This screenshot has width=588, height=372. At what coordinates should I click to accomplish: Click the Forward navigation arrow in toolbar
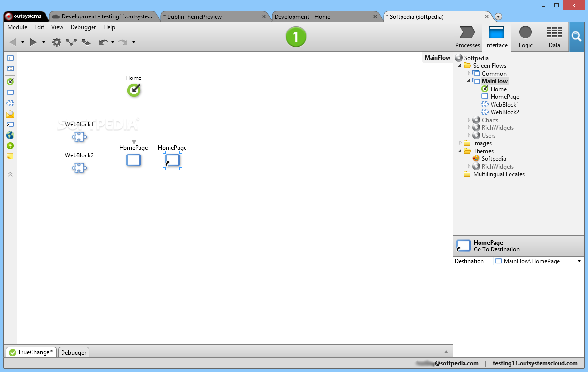coord(33,42)
